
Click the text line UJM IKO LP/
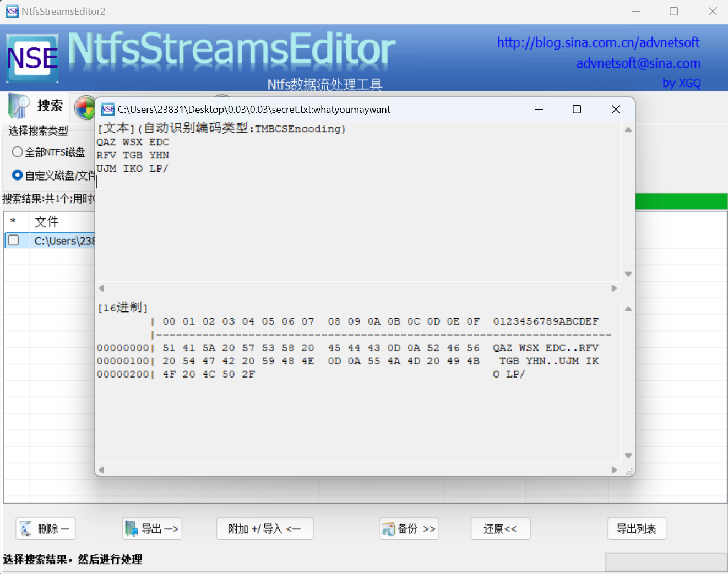[132, 168]
